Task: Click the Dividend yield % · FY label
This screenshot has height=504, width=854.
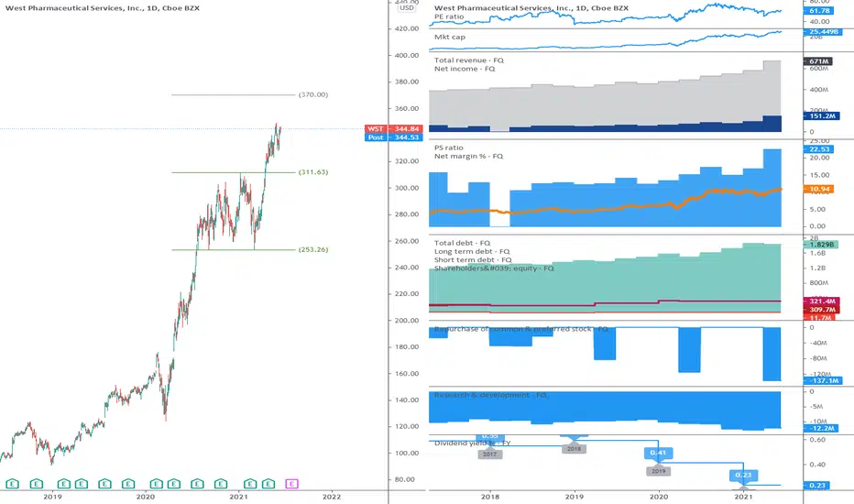Action: (472, 443)
